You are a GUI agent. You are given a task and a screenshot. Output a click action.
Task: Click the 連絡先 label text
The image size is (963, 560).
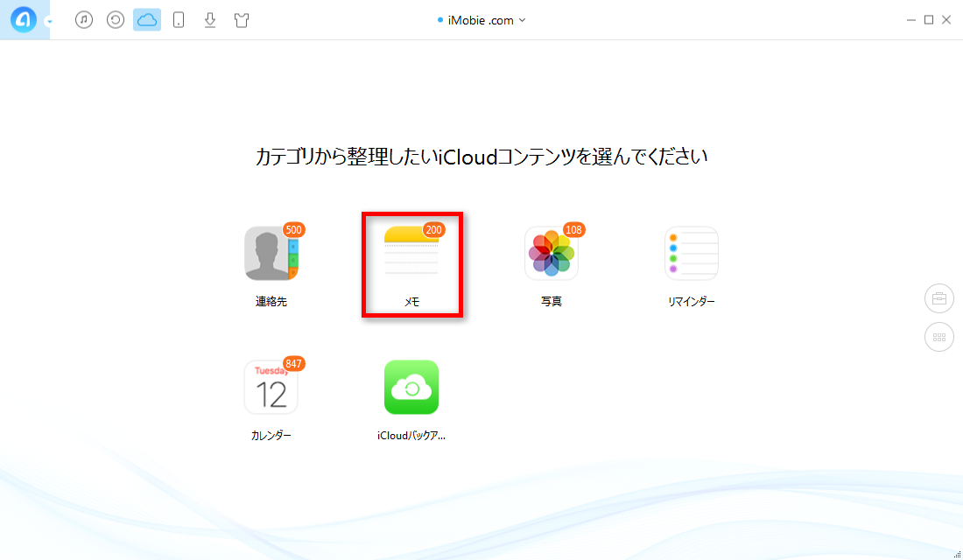pyautogui.click(x=271, y=302)
